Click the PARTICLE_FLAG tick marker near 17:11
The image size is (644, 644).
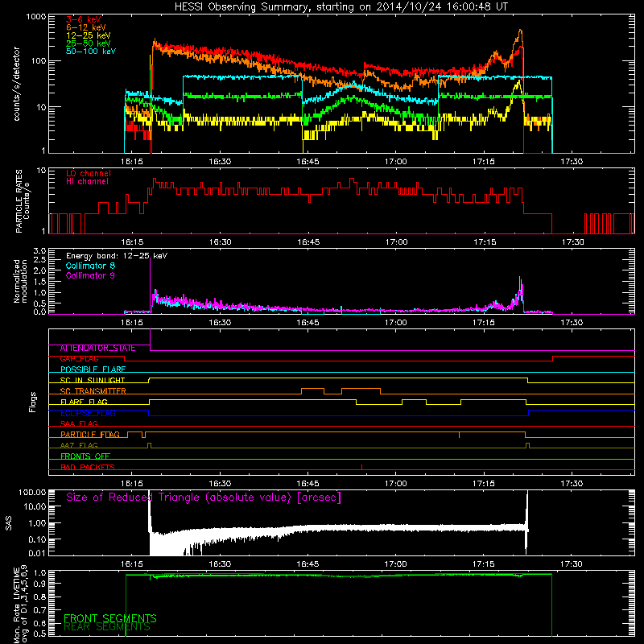tap(459, 435)
